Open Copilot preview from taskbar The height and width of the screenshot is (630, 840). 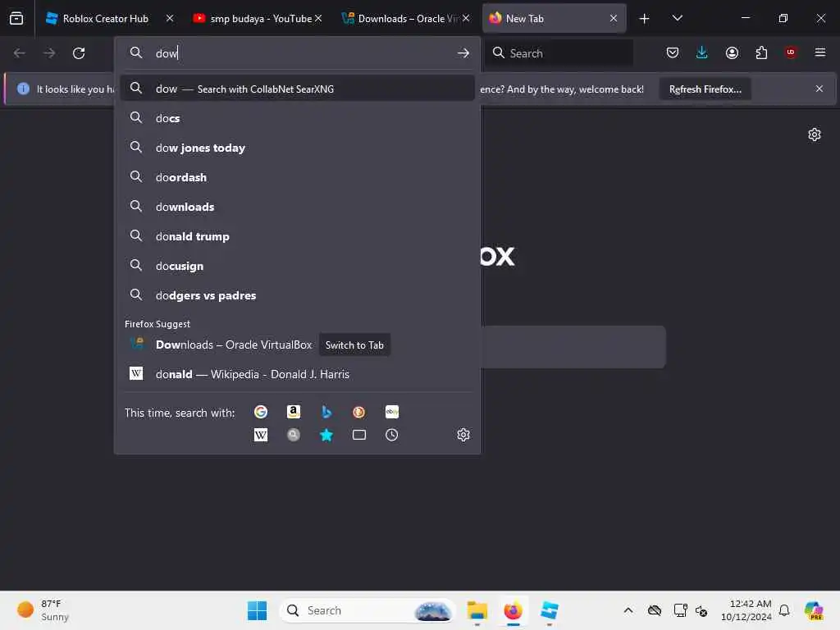click(x=814, y=610)
